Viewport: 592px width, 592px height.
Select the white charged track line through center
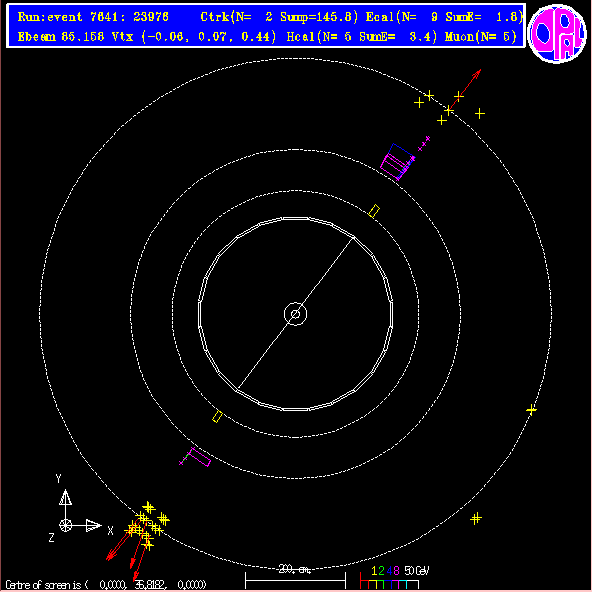click(296, 313)
